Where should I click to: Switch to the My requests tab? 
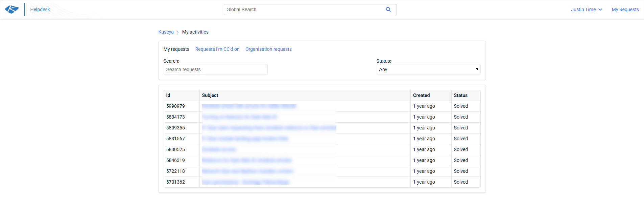176,49
